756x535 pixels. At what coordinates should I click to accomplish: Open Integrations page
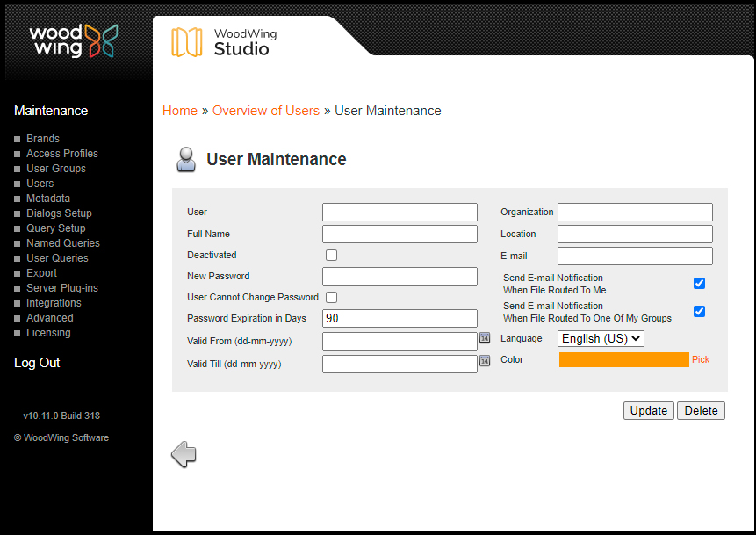tap(54, 303)
